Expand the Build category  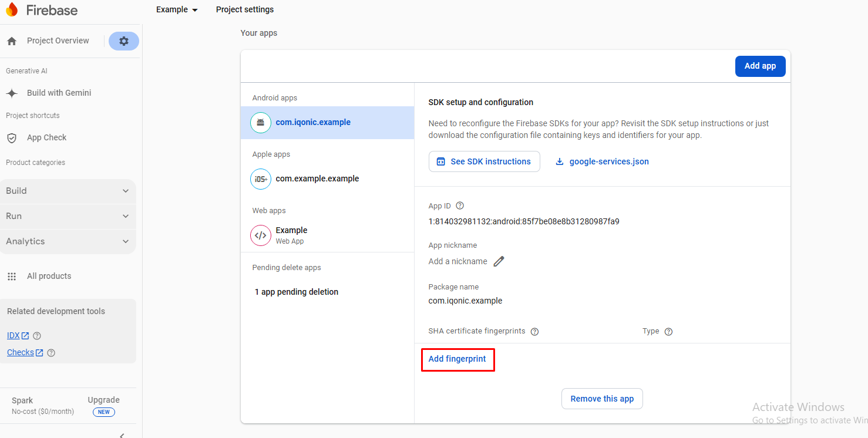[x=68, y=191]
